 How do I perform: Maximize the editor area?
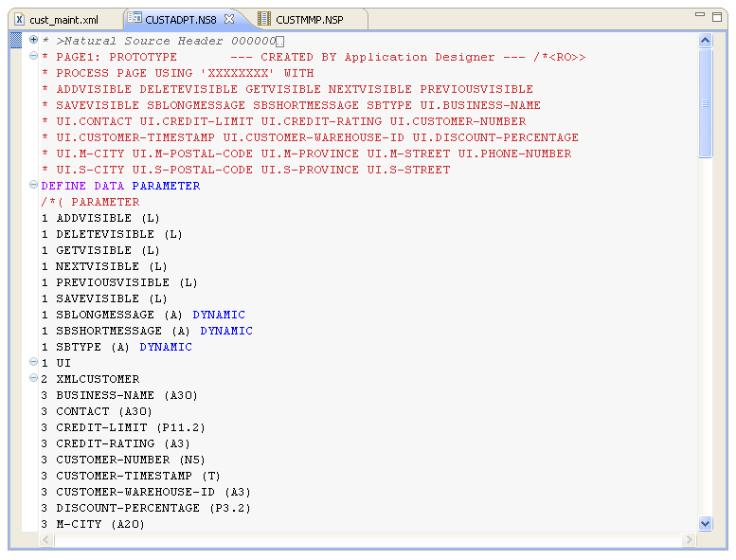716,16
